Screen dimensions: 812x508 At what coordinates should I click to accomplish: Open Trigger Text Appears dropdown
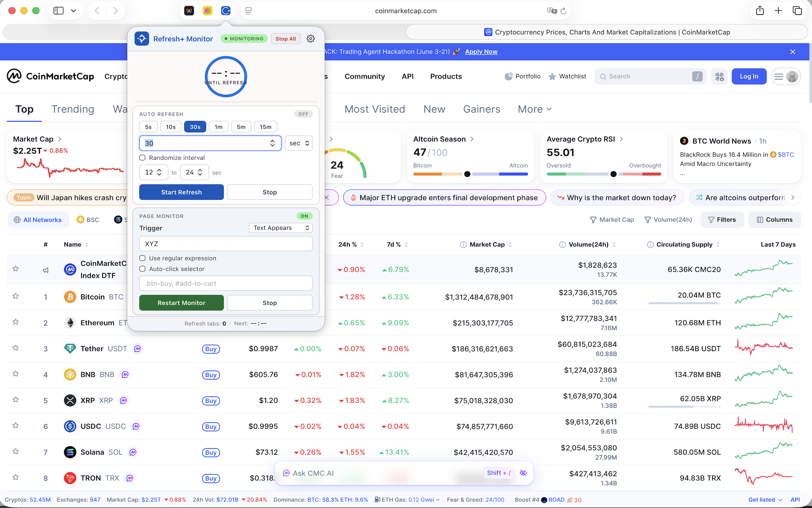[281, 228]
